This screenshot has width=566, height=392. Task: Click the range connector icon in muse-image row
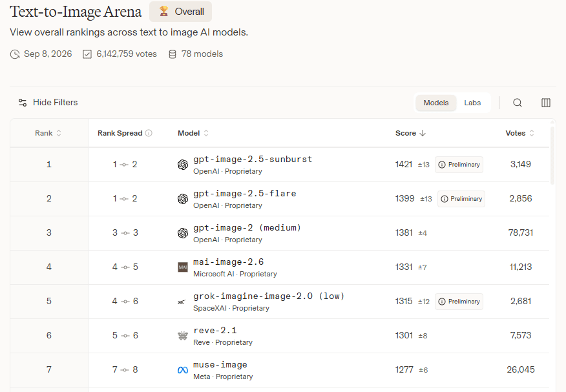(x=125, y=370)
